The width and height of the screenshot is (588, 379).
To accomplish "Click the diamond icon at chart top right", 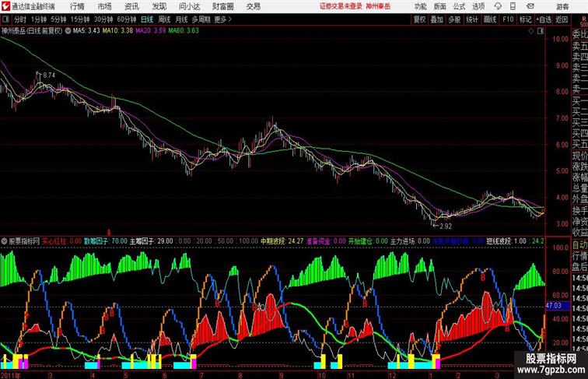I will (x=531, y=31).
